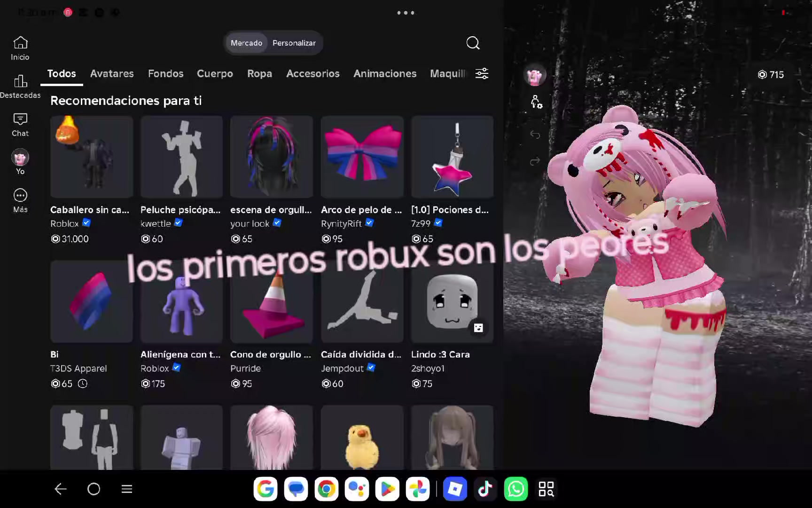This screenshot has width=812, height=508.
Task: Open the filter sliders icon
Action: (482, 73)
